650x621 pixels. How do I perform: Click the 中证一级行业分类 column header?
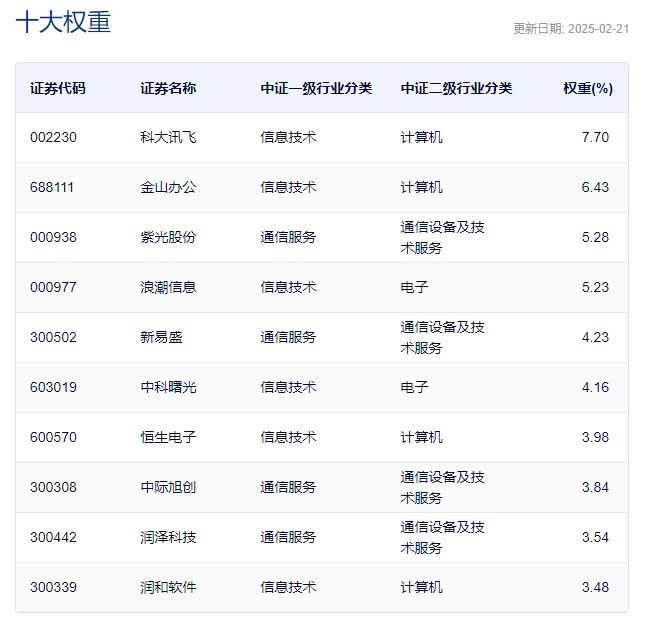pos(316,88)
